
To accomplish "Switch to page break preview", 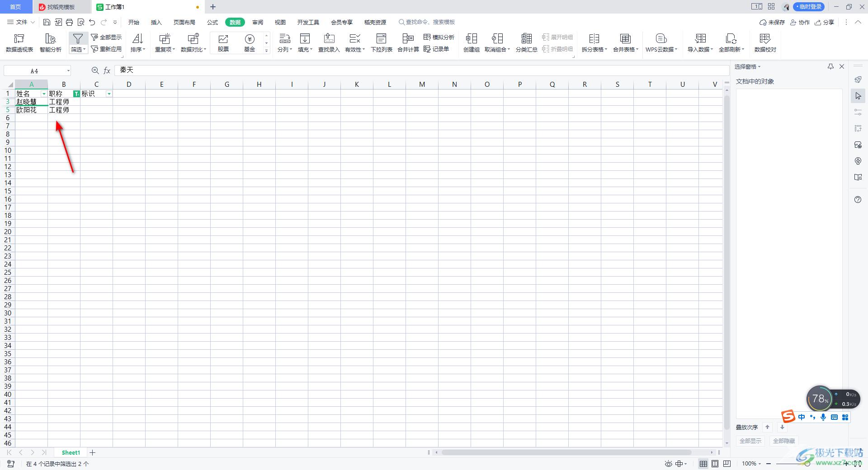I will click(727, 464).
